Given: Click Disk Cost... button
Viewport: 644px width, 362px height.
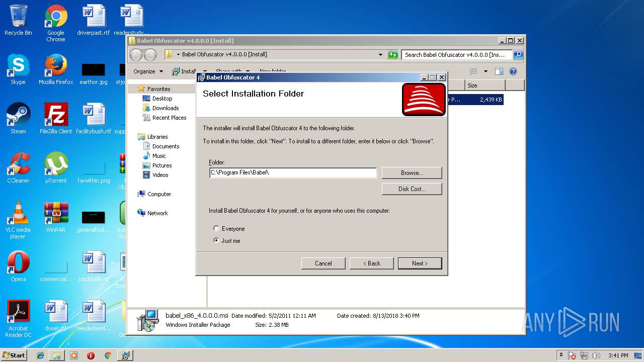Looking at the screenshot, I should (412, 189).
